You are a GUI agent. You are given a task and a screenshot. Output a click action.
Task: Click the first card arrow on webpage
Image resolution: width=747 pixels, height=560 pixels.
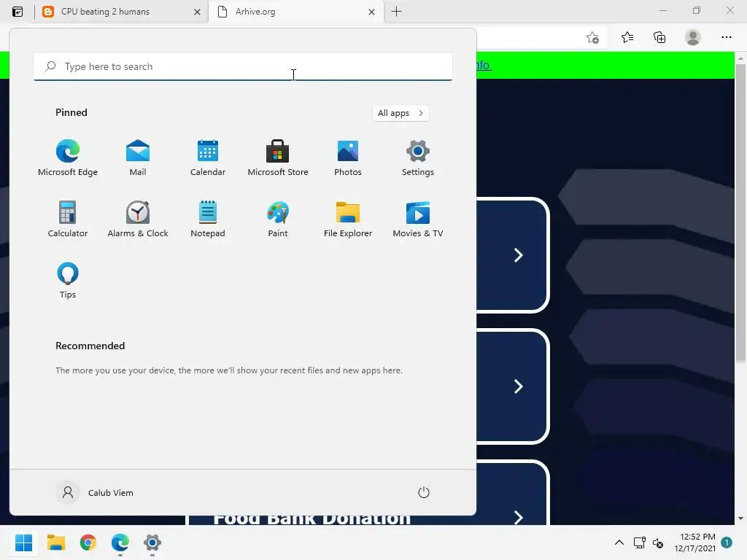point(519,255)
